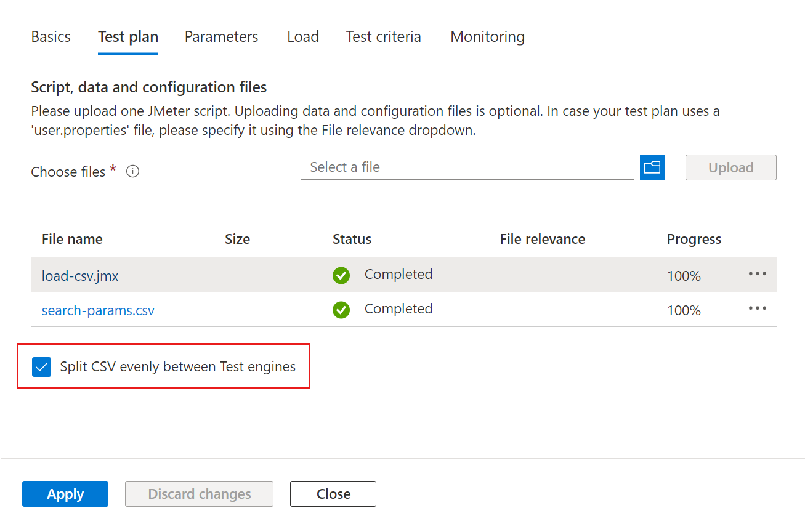Open the Test criteria tab
Viewport: 805px width, 532px height.
click(x=383, y=37)
